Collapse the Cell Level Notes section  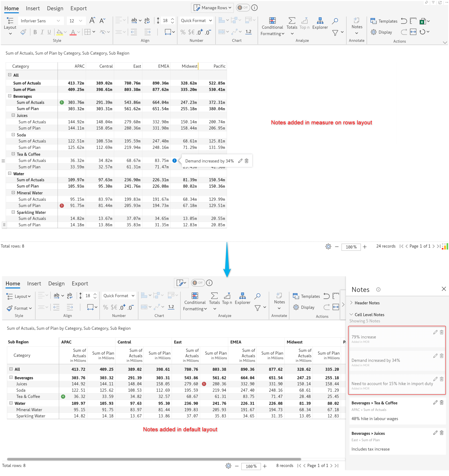click(351, 314)
